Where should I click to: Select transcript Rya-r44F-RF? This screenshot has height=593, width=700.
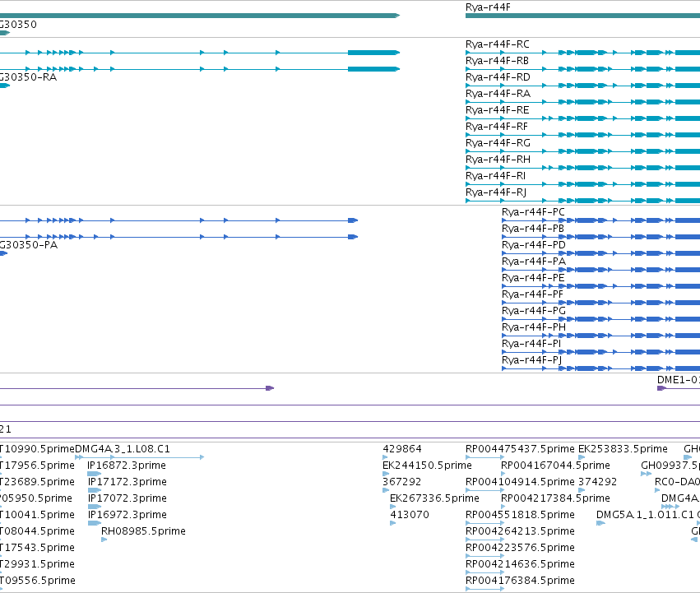[x=497, y=127]
